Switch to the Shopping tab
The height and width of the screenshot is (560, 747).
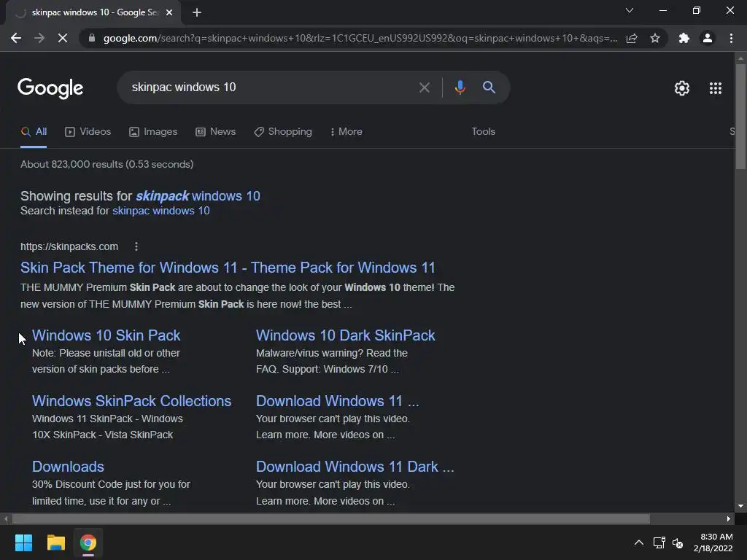pos(283,131)
